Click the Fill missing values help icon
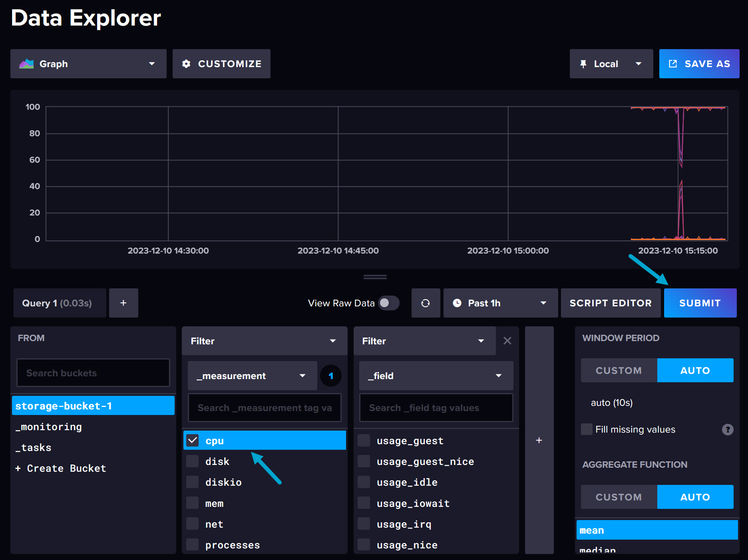This screenshot has width=748, height=560. [728, 429]
